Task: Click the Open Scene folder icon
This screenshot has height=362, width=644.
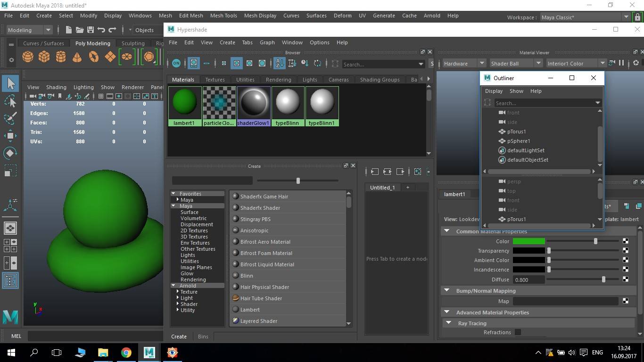Action: pyautogui.click(x=80, y=30)
